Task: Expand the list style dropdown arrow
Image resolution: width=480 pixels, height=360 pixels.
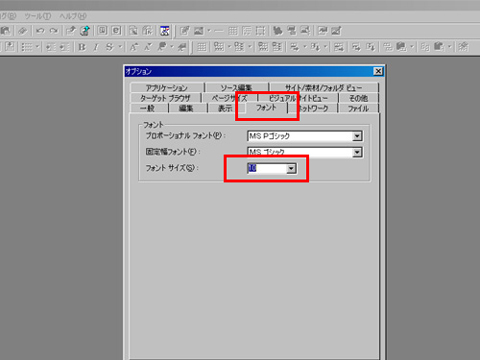Action: (x=37, y=47)
